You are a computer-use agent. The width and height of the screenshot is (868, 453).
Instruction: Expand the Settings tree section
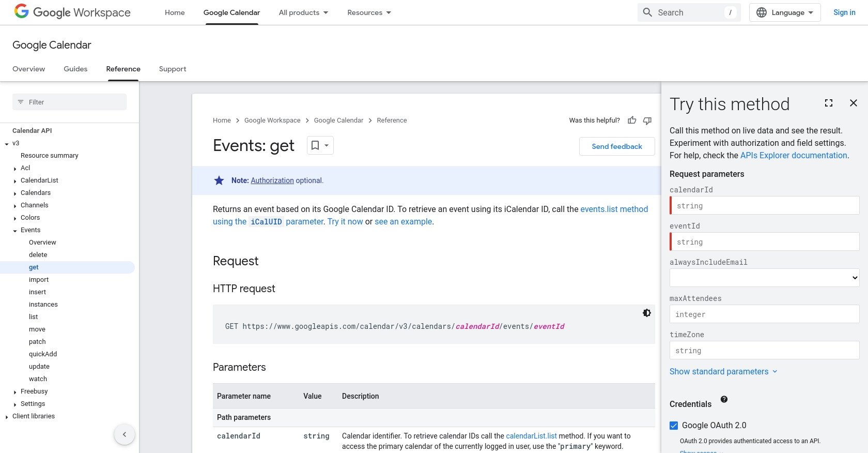click(x=15, y=404)
